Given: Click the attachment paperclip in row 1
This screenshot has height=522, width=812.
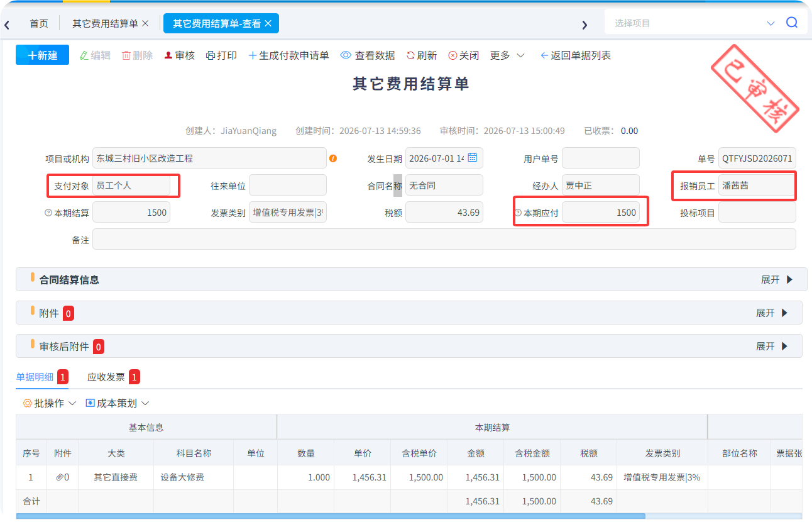Looking at the screenshot, I should (60, 477).
